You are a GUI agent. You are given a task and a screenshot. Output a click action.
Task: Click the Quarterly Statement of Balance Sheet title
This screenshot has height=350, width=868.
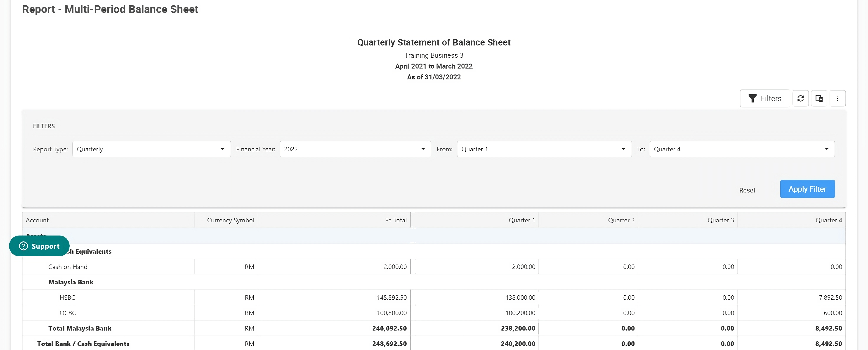coord(434,43)
